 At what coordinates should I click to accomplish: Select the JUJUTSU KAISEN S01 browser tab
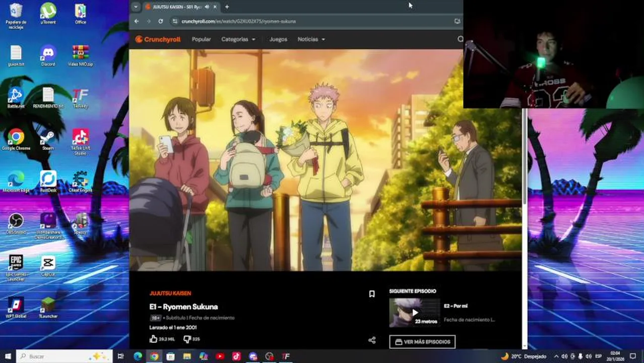tap(181, 7)
